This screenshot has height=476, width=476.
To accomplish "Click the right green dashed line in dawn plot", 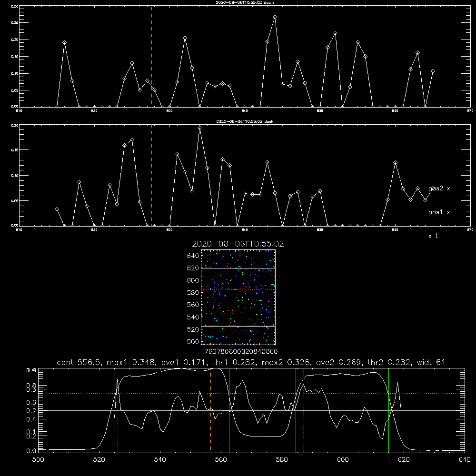I will [263, 56].
